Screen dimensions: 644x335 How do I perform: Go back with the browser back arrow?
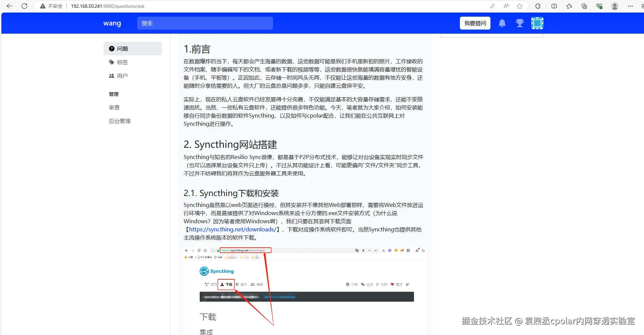pos(9,6)
